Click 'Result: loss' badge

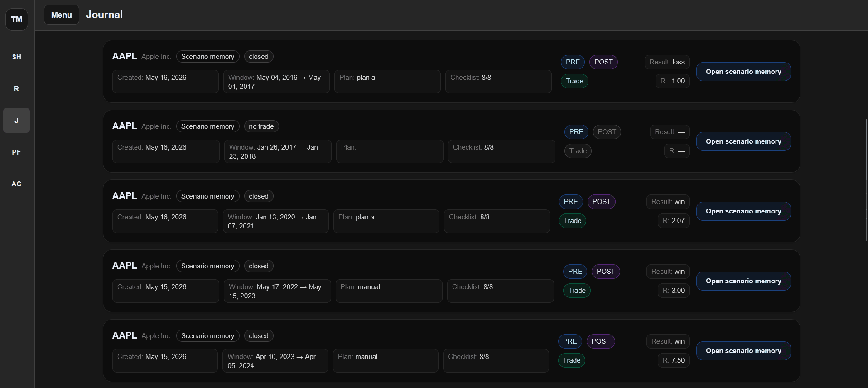667,62
